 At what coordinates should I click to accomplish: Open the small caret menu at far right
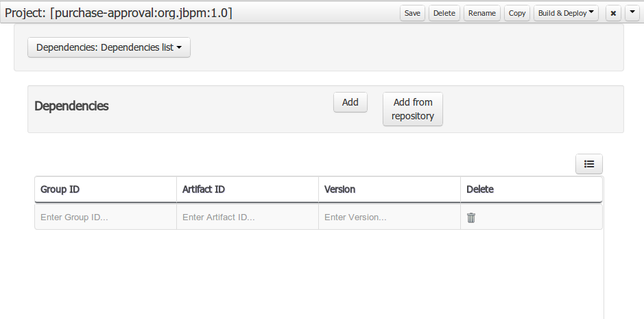[x=632, y=13]
